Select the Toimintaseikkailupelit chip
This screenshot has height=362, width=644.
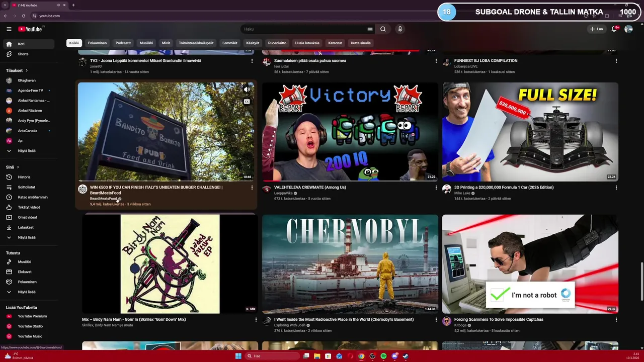click(x=196, y=43)
